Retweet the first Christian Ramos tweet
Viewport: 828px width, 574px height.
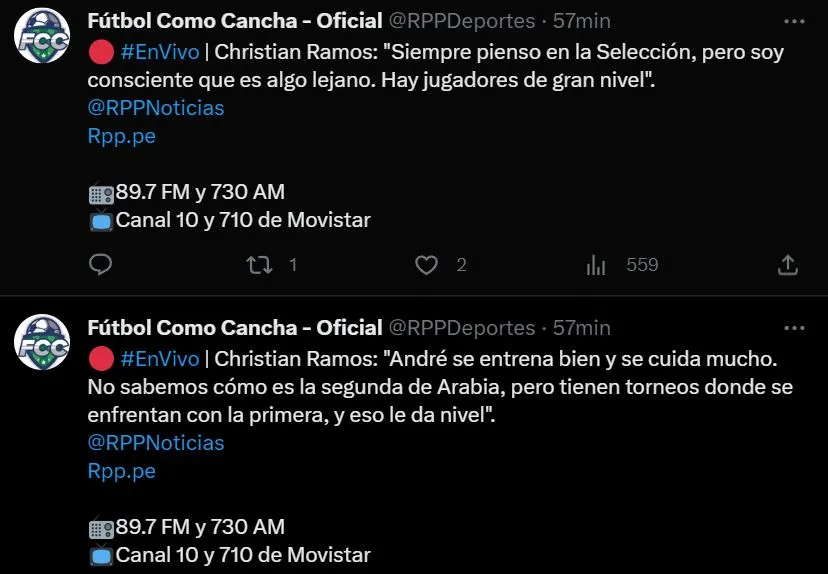260,265
